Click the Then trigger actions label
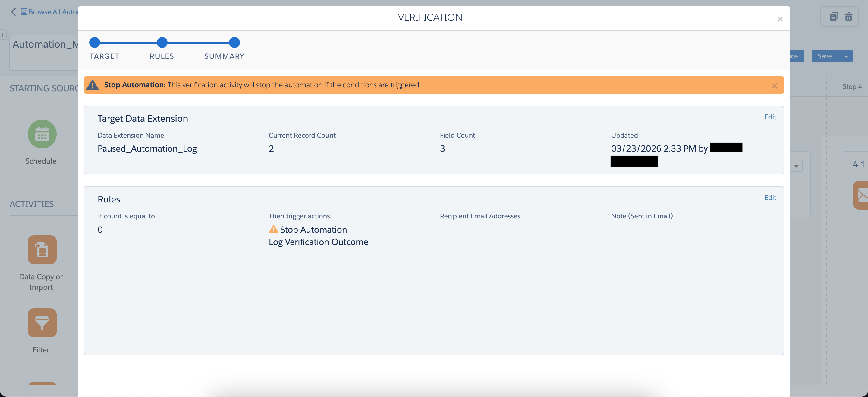868x397 pixels. (299, 216)
